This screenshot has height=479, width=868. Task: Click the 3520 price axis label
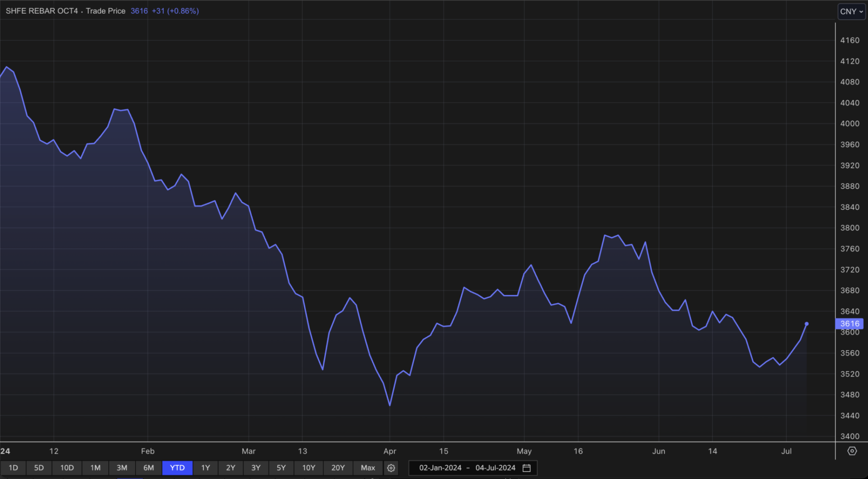[x=850, y=374]
